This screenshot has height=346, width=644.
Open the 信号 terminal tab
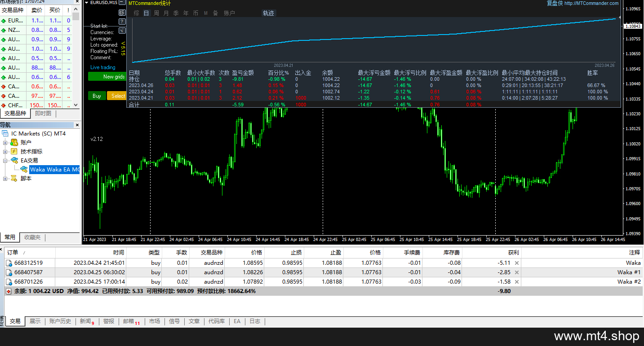click(174, 321)
